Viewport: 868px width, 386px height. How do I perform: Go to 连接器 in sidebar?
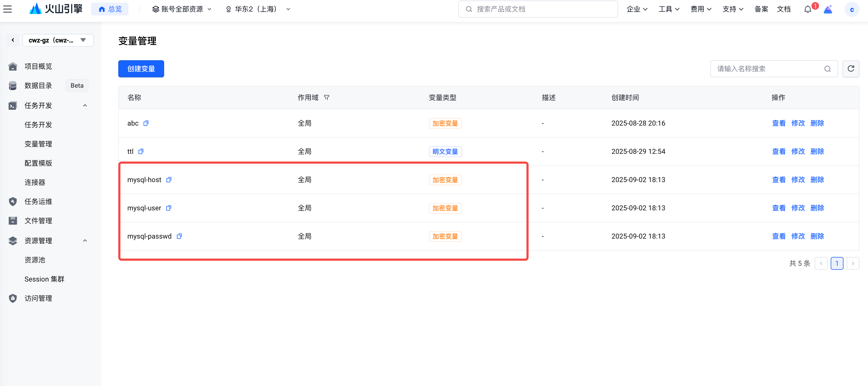pos(35,182)
